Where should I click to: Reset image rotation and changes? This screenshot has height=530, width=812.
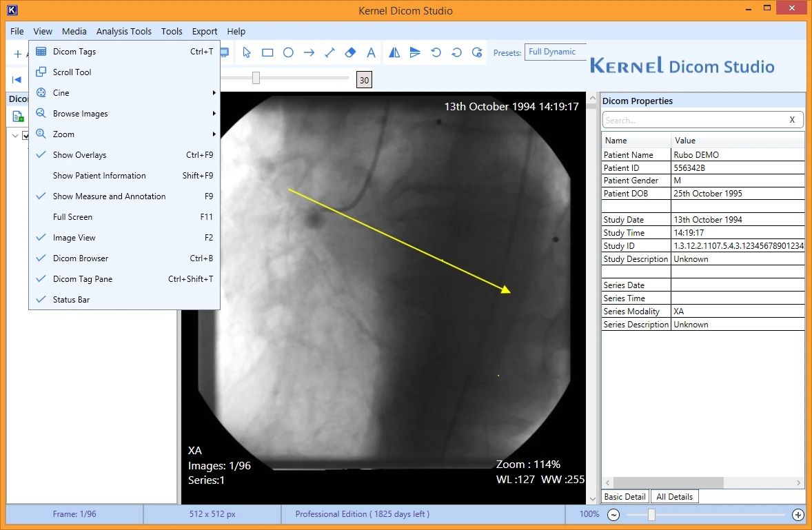(477, 52)
